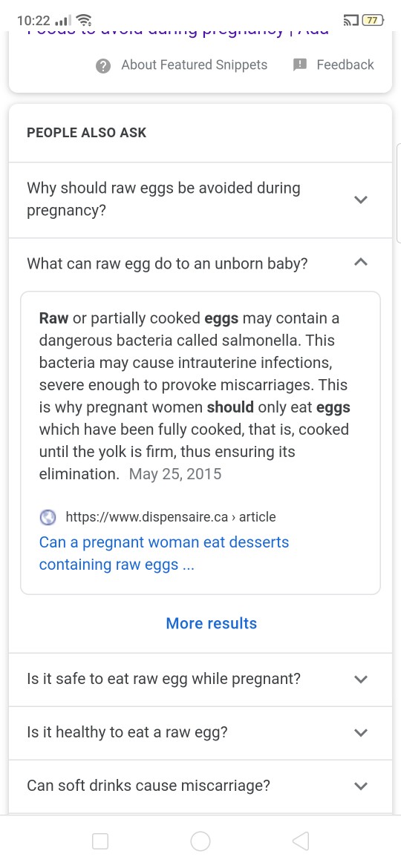The height and width of the screenshot is (868, 401).
Task: Tap the Feedback flag icon
Action: point(300,65)
